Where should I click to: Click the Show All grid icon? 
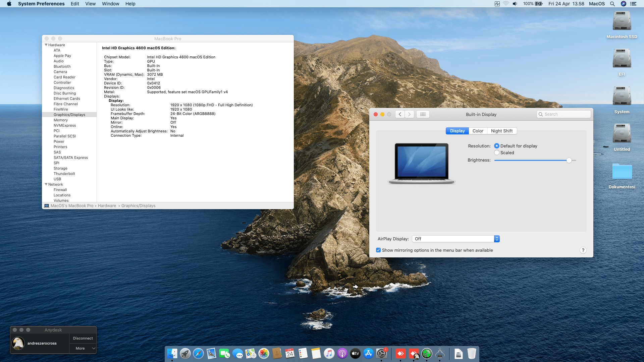click(423, 114)
